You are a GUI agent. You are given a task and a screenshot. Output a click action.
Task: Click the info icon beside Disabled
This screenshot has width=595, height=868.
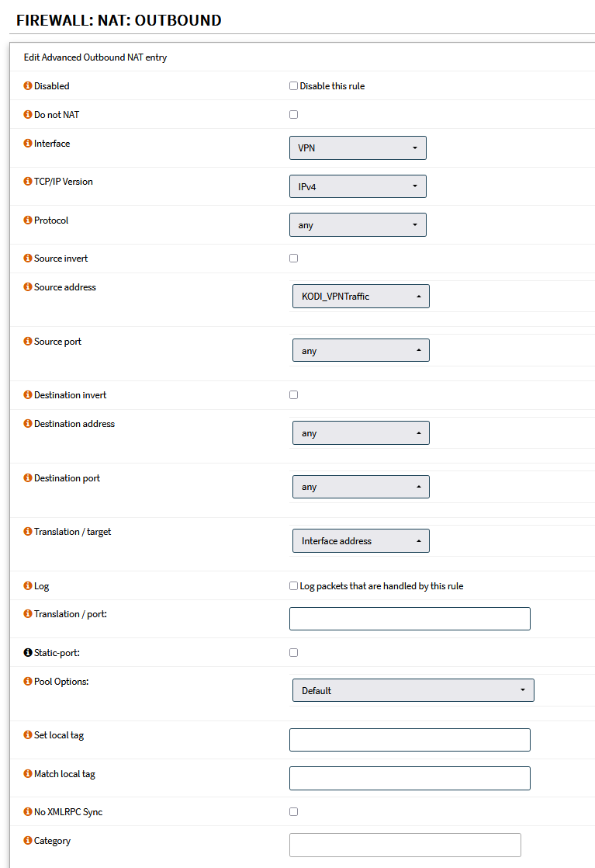(28, 86)
